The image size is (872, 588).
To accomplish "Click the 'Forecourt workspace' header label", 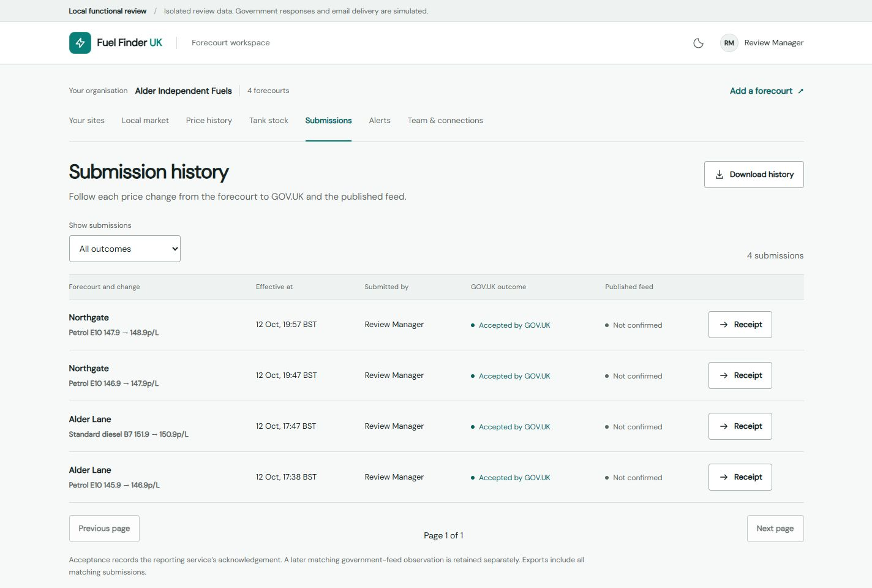I will (231, 43).
